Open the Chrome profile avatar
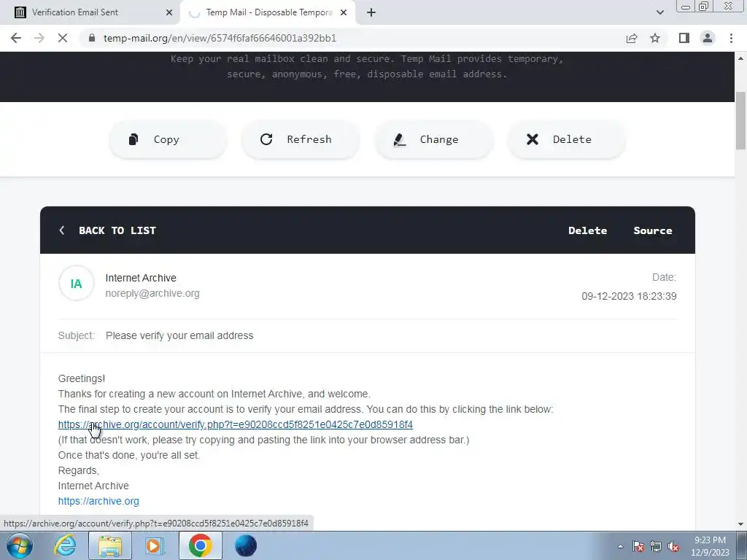 click(x=708, y=38)
